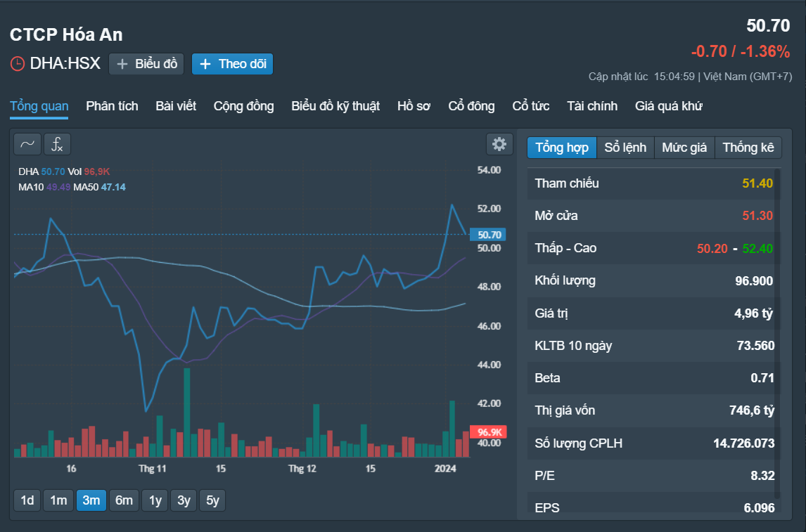Click the Vol 96,9K legend label
806x532 pixels.
pos(89,171)
